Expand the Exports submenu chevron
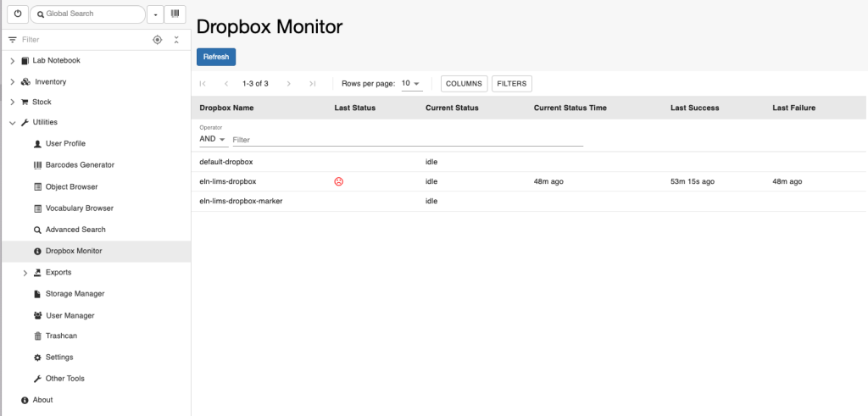 point(25,273)
